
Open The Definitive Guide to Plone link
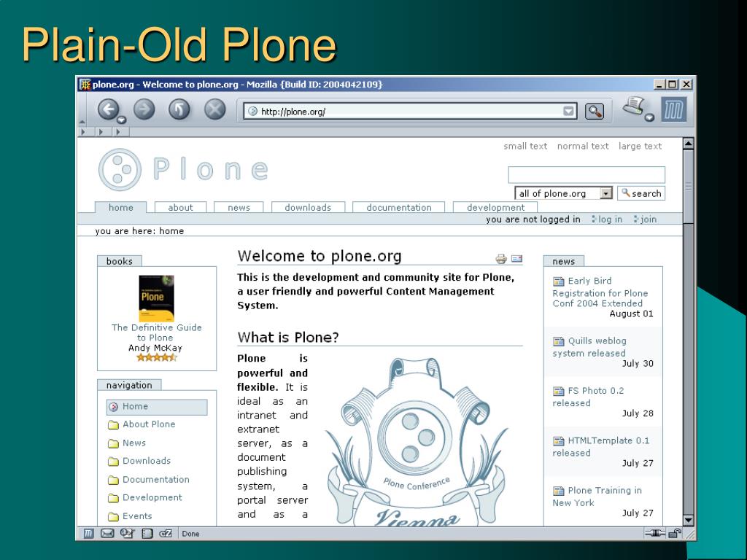pos(156,332)
